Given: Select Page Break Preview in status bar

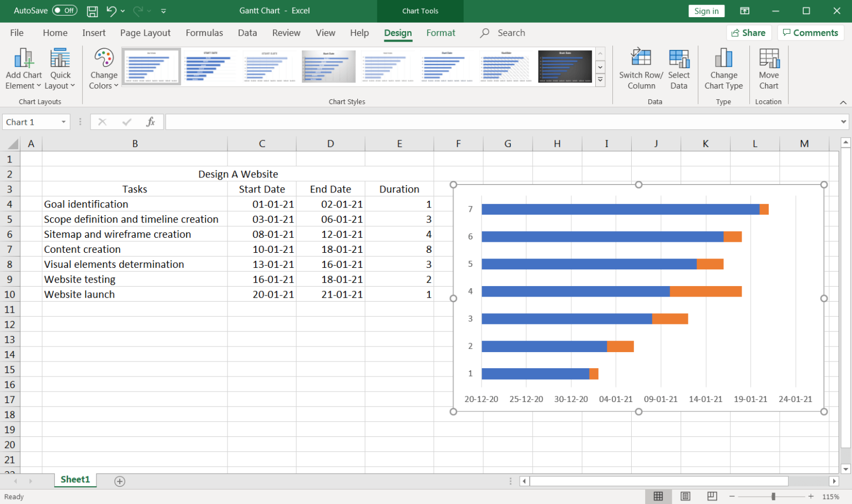Looking at the screenshot, I should [712, 496].
